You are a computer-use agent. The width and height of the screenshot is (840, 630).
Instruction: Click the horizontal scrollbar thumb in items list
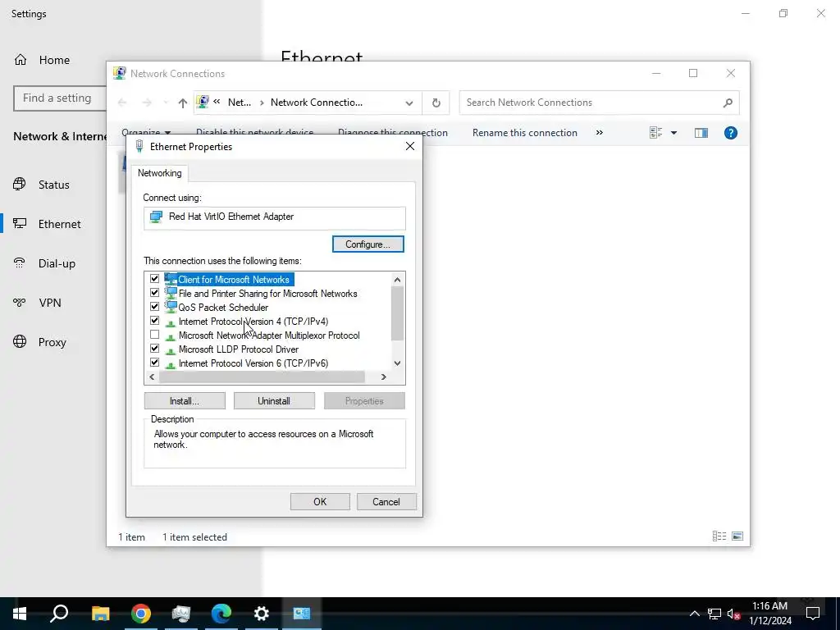pos(262,377)
